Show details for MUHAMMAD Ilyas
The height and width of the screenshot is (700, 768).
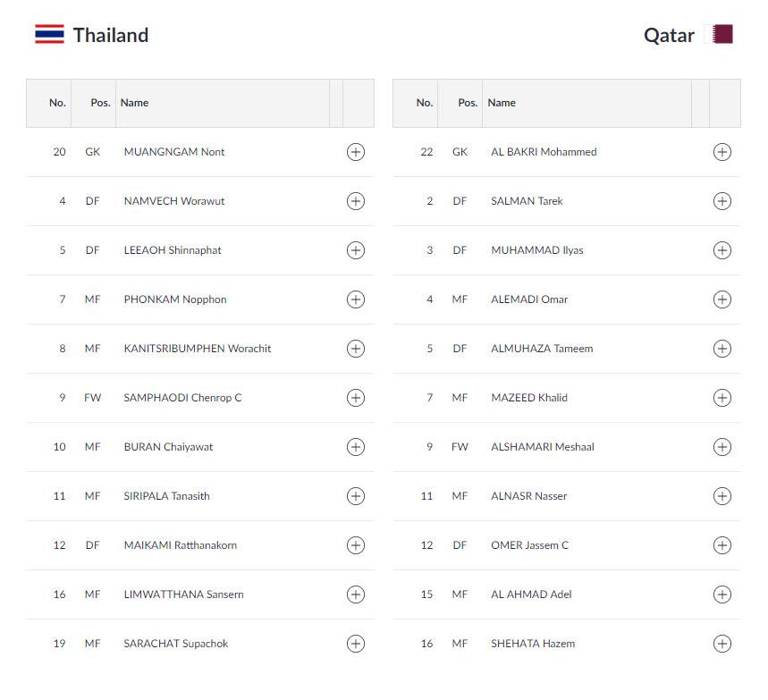[722, 250]
